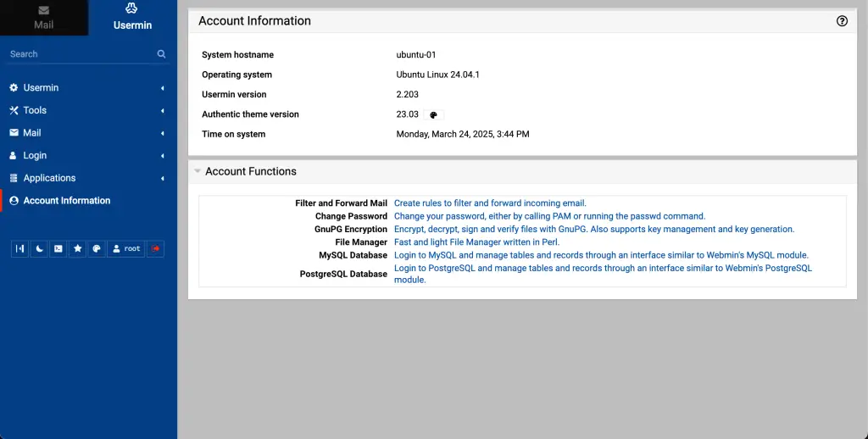This screenshot has width=868, height=439.
Task: Select the Usermin tab
Action: tap(132, 18)
